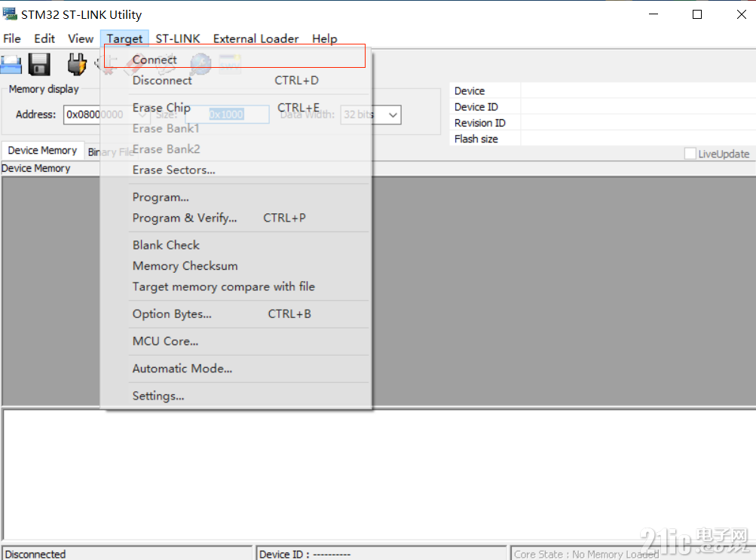The height and width of the screenshot is (560, 756).
Task: Click the Device Memory header below tabs
Action: 36,168
